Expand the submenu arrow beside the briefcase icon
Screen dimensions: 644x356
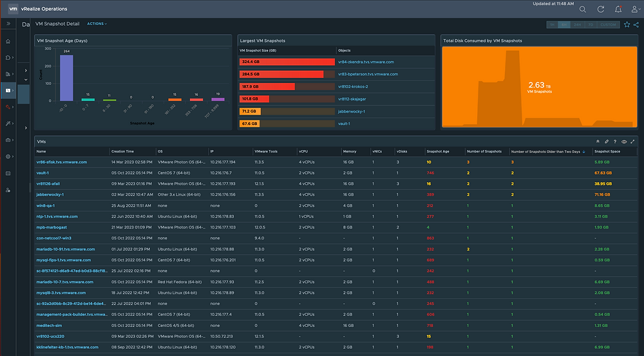pyautogui.click(x=13, y=140)
